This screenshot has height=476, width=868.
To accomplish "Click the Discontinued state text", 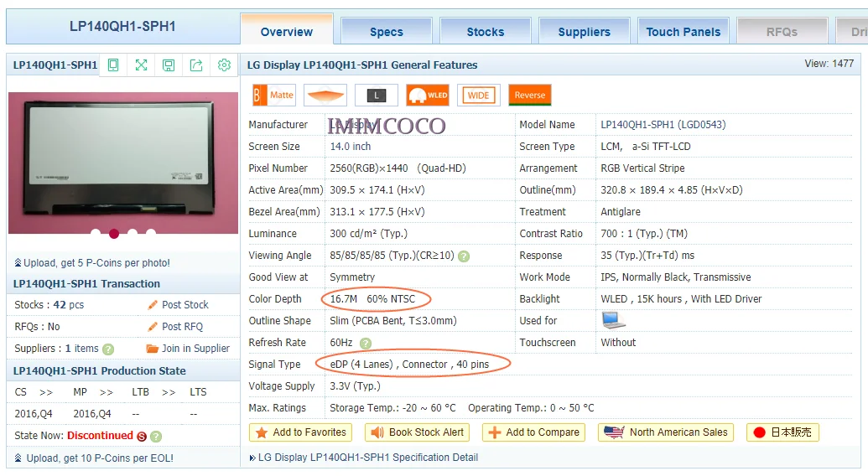I will click(x=100, y=436).
